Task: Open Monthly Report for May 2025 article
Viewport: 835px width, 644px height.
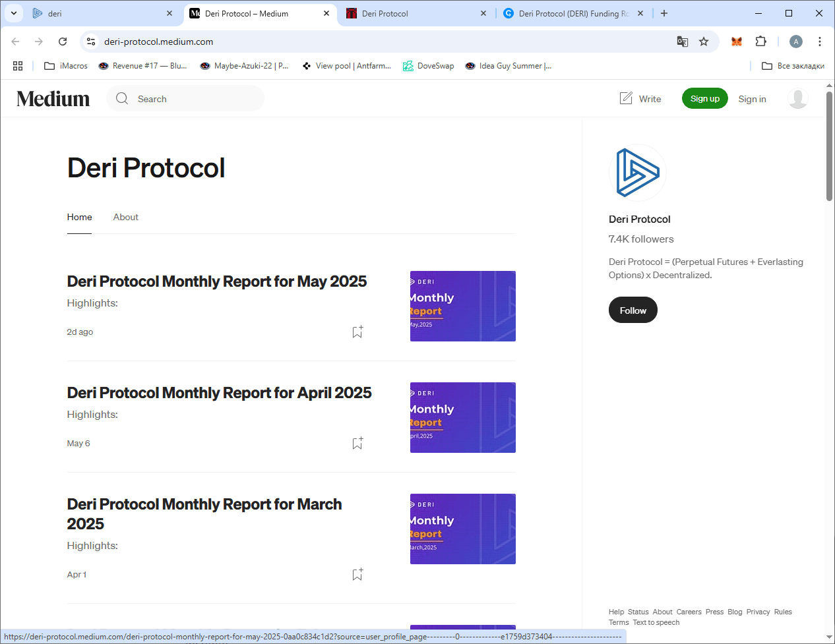Action: [217, 281]
